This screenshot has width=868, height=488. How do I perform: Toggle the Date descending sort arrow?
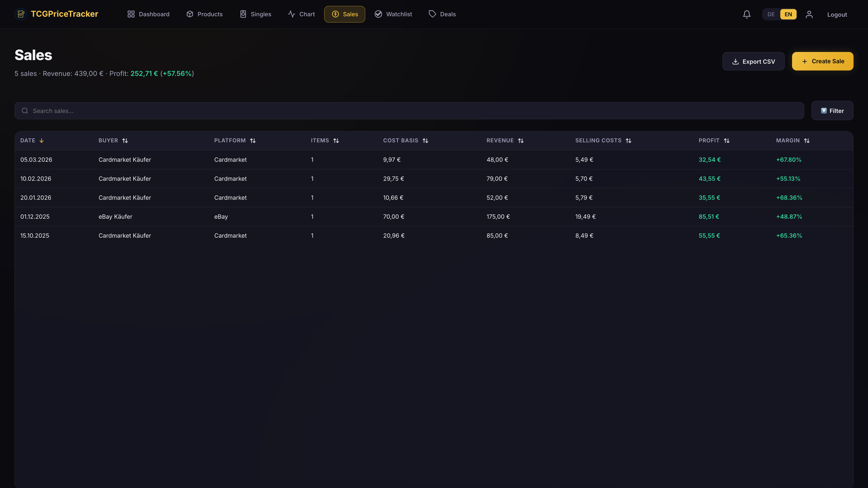coord(41,141)
